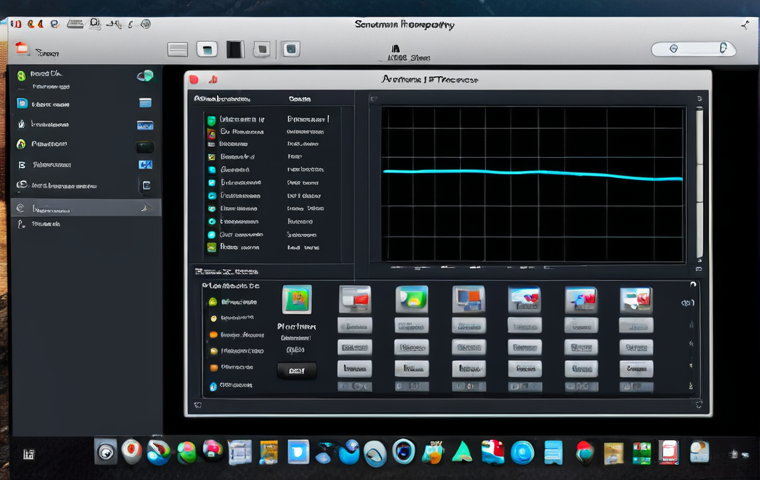Click the gray button directly under the orange-blue thumbnail
The height and width of the screenshot is (480, 760).
click(x=468, y=326)
